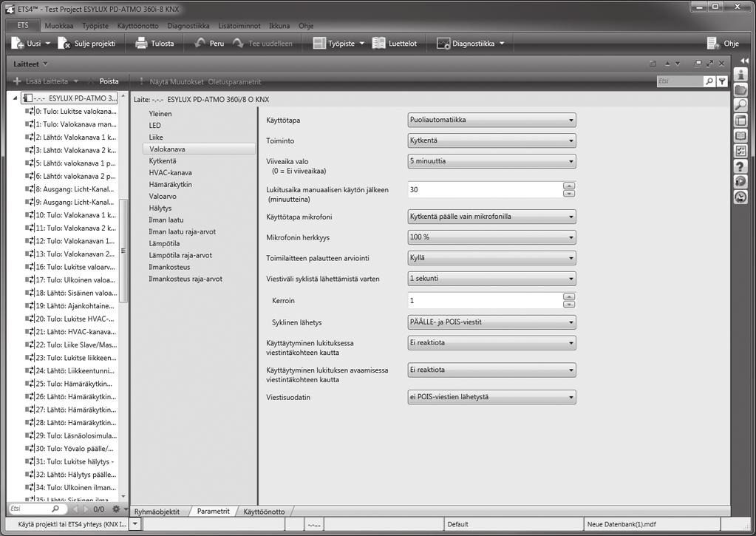756x536 pixels.
Task: Select the Yleinen parameter page
Action: (x=160, y=114)
